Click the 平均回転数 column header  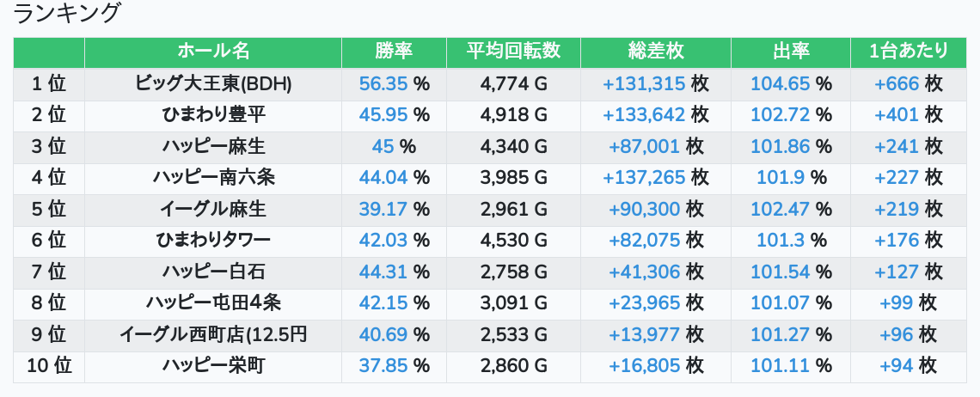pos(513,52)
